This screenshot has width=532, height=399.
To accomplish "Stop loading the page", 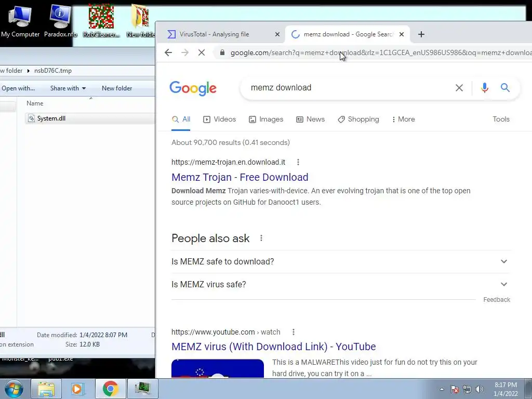I will tap(202, 52).
